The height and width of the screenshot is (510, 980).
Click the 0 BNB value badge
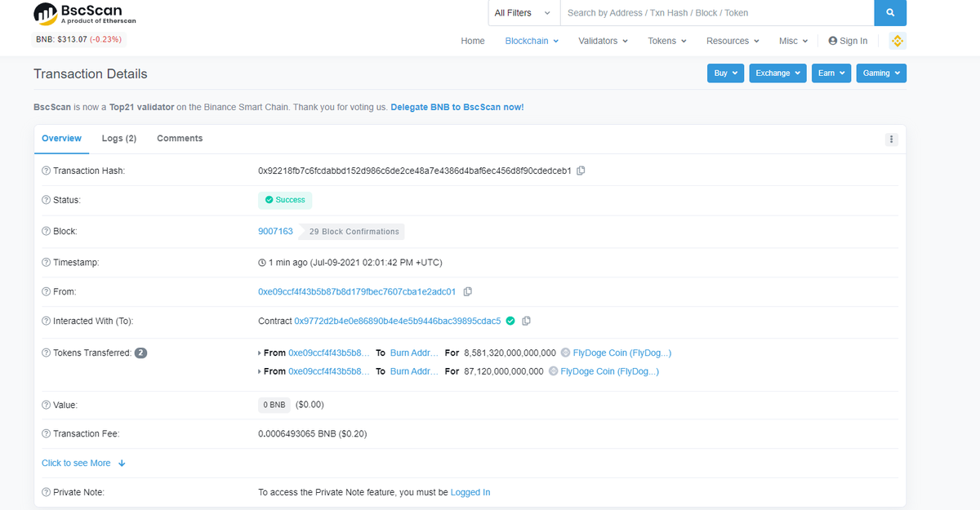274,405
